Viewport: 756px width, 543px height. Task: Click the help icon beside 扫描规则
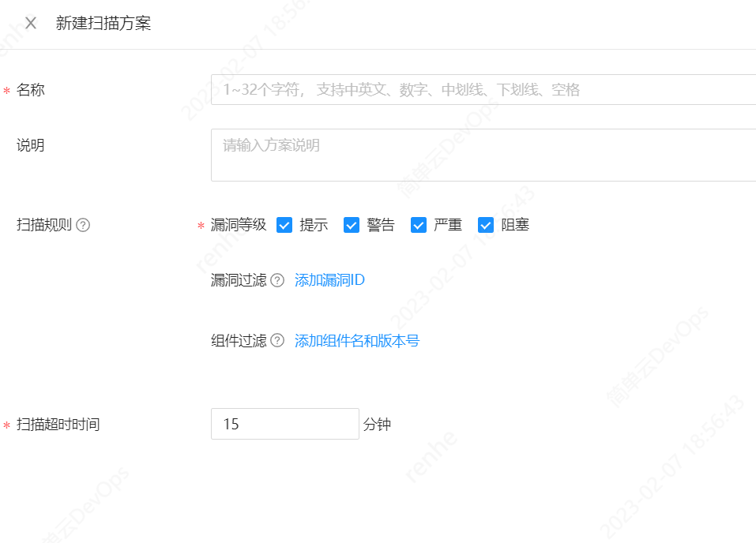coord(83,225)
